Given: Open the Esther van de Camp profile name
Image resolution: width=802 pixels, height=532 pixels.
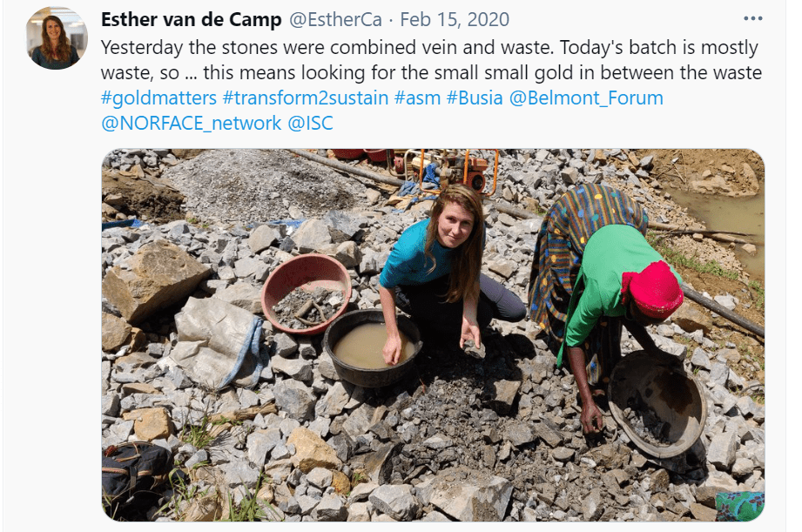Looking at the screenshot, I should coord(192,19).
